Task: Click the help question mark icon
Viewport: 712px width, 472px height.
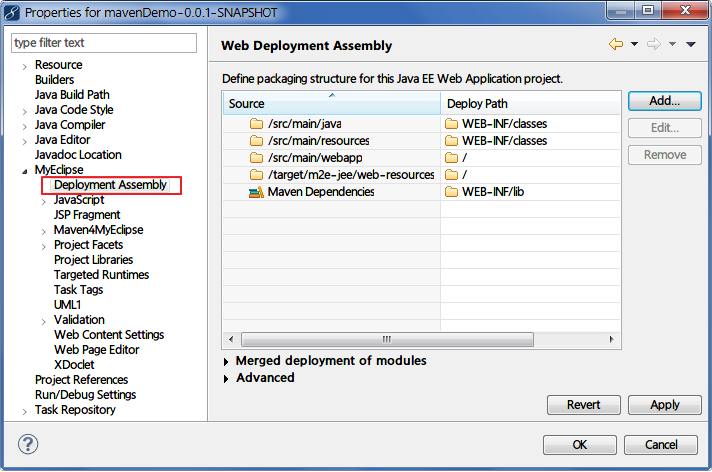Action: (x=28, y=444)
